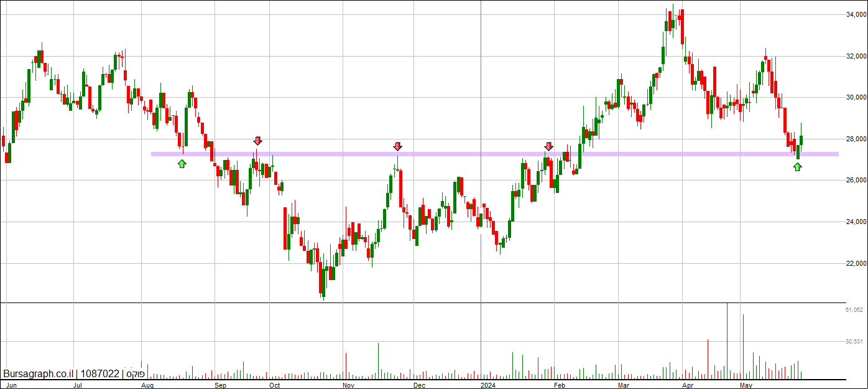Click the 61,062 volume axis label
The image size is (868, 389).
tap(854, 309)
